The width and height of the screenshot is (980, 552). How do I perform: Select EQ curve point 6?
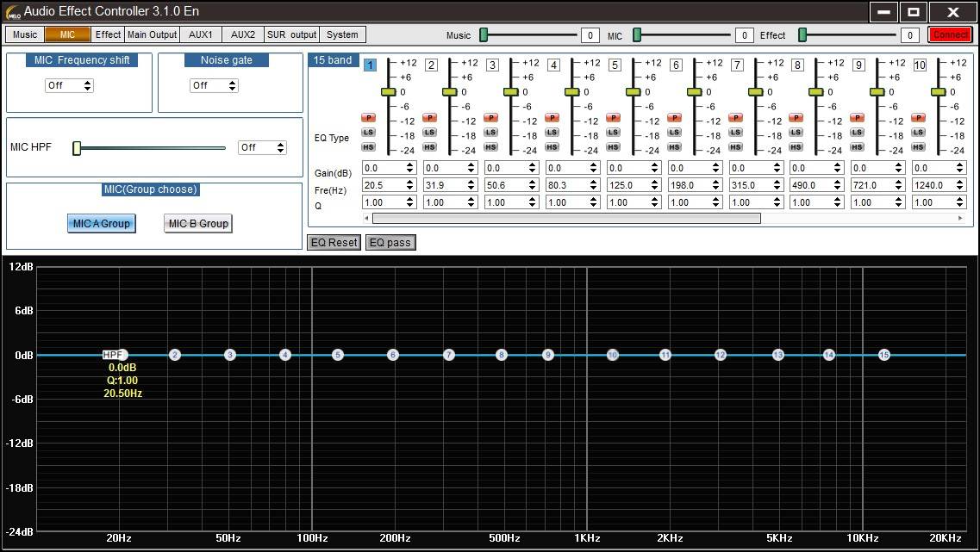click(x=393, y=355)
